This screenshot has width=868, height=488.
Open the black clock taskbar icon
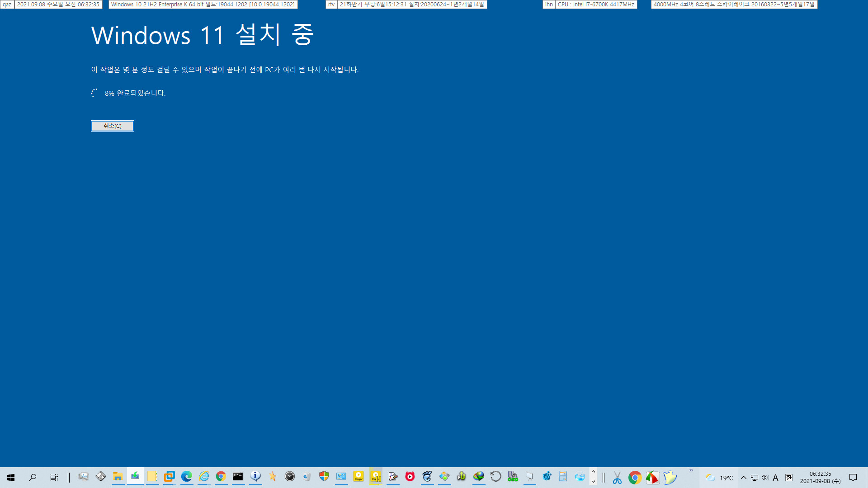(290, 477)
